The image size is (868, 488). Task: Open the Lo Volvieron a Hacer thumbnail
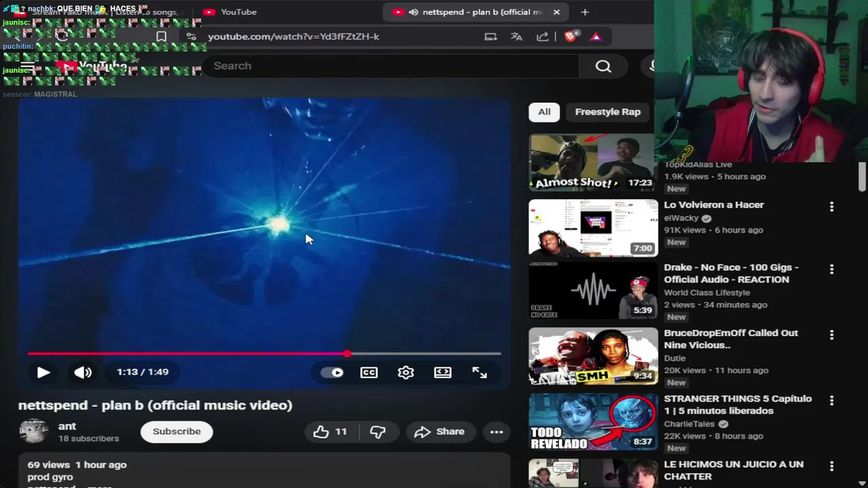593,228
